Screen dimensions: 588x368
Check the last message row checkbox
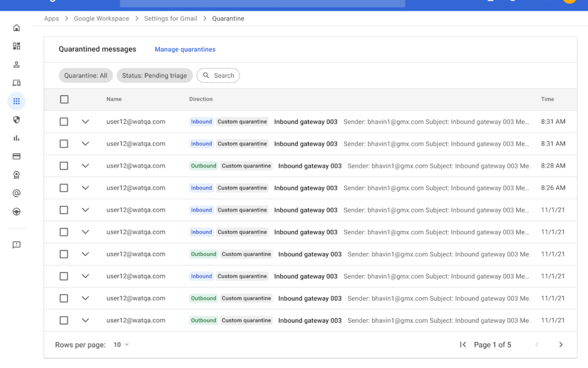point(64,321)
